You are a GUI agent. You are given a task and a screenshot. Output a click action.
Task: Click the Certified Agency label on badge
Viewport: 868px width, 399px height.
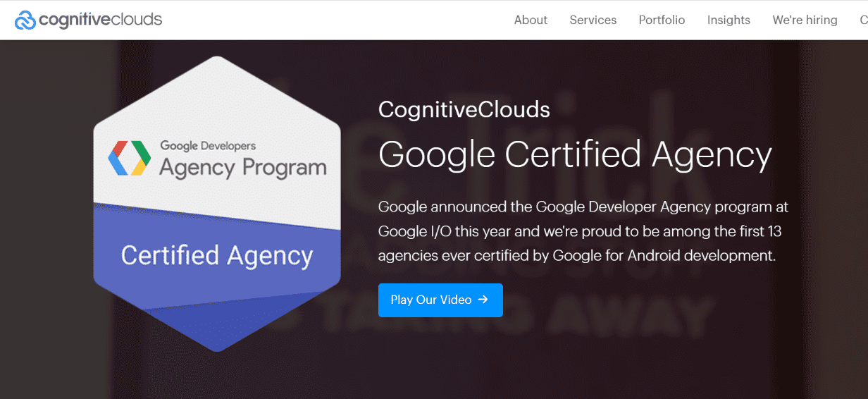(217, 255)
